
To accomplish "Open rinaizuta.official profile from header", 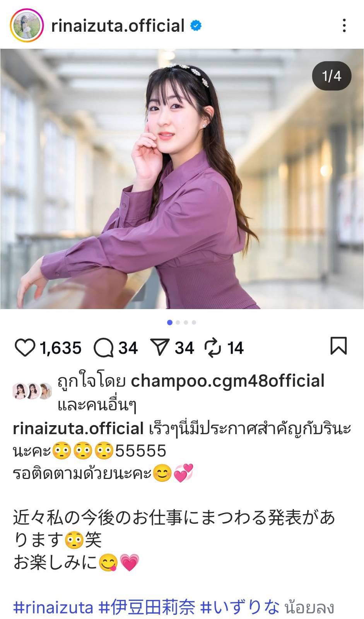I will [x=118, y=26].
